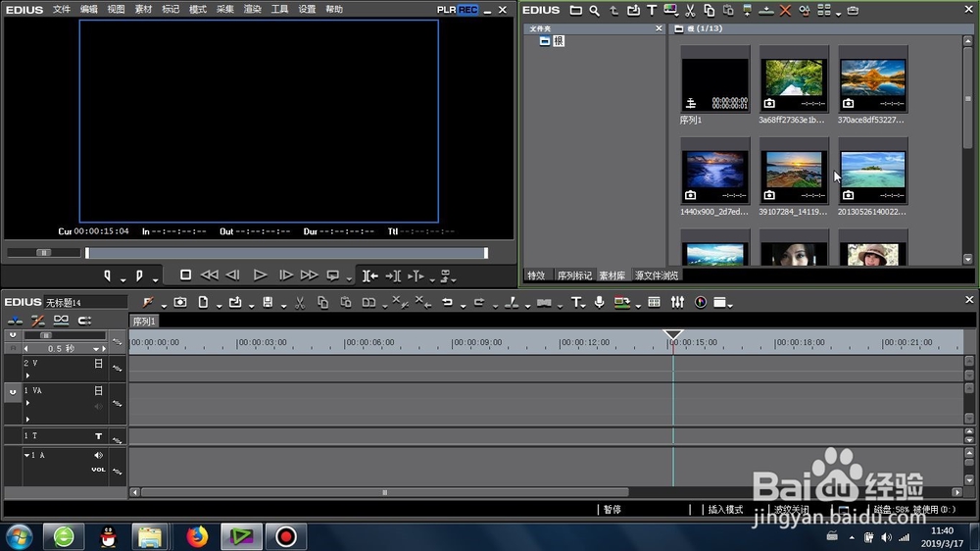
Task: Click the search magnifier in bin toolbar
Action: coord(595,10)
